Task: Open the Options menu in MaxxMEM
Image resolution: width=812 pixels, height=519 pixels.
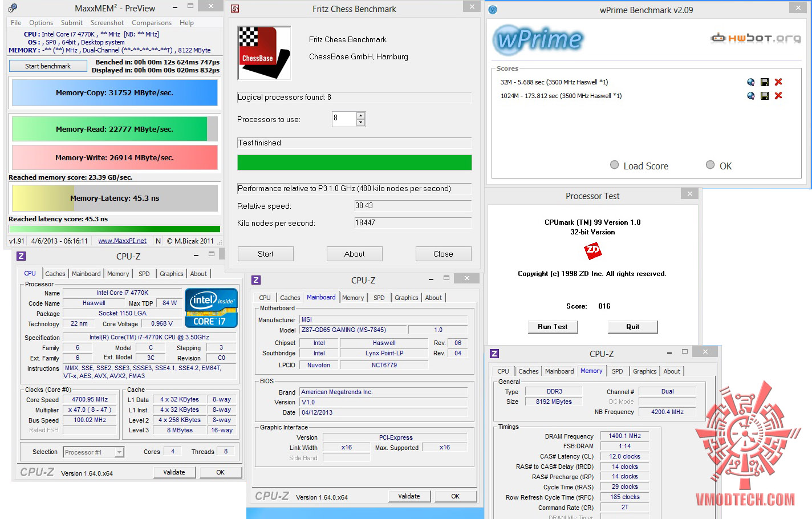Action: coord(41,23)
